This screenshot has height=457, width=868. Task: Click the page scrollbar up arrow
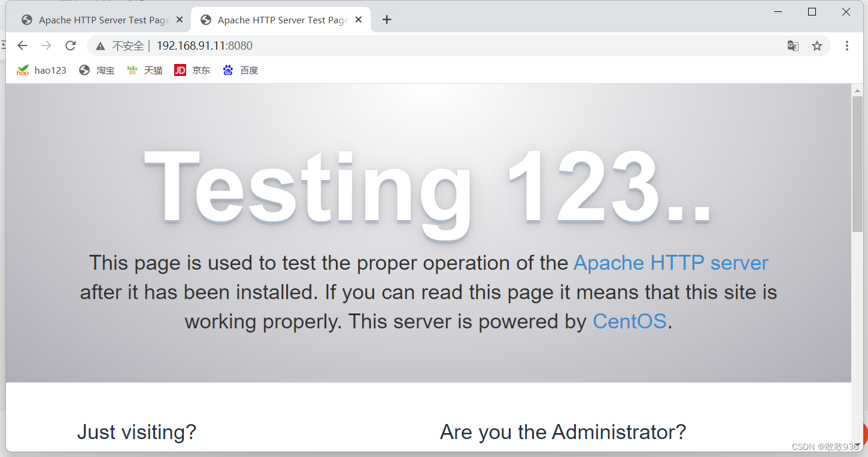click(x=857, y=90)
